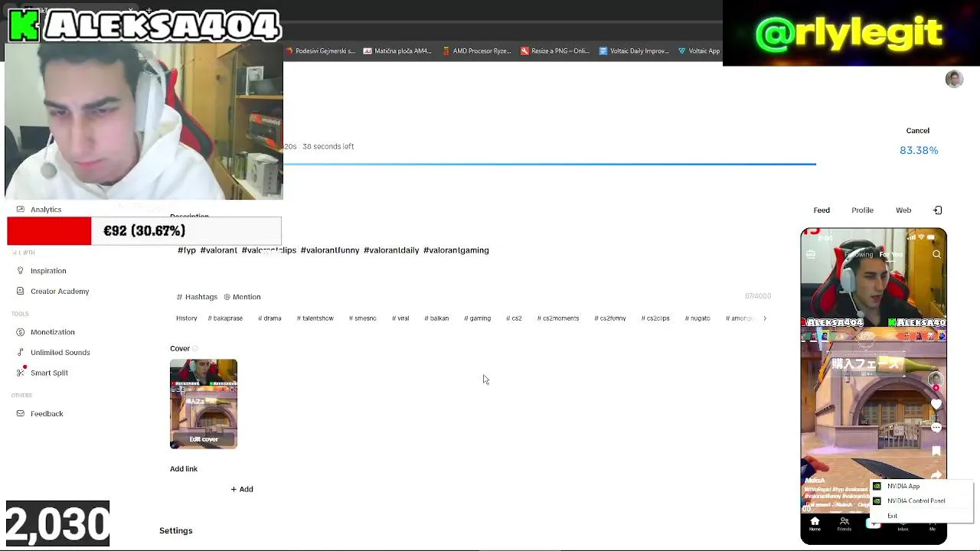The image size is (980, 551).
Task: Click the Mention button
Action: click(x=242, y=297)
